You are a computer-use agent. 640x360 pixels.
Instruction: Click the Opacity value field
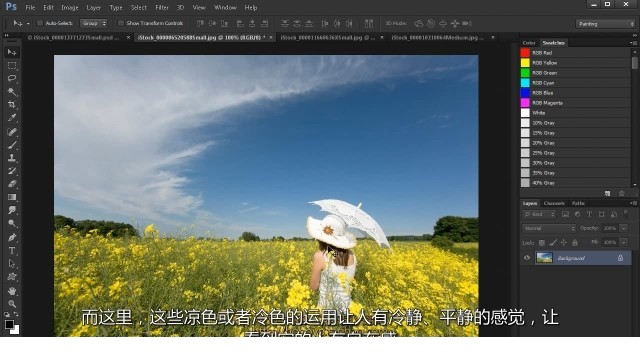pos(610,228)
